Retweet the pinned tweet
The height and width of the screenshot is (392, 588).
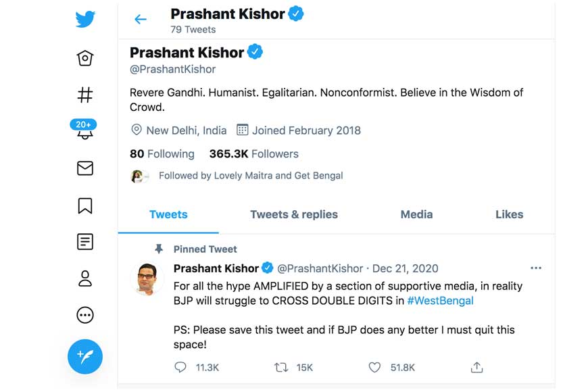click(281, 368)
